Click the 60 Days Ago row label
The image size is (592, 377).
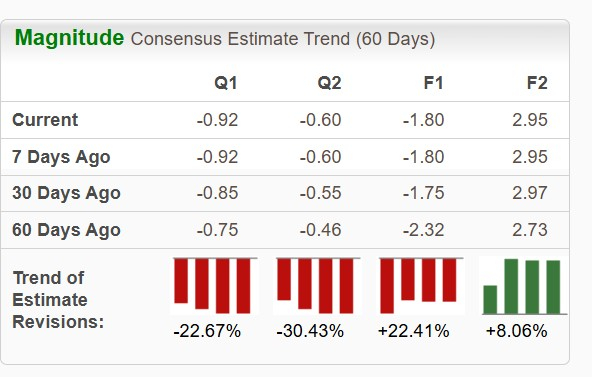click(66, 230)
